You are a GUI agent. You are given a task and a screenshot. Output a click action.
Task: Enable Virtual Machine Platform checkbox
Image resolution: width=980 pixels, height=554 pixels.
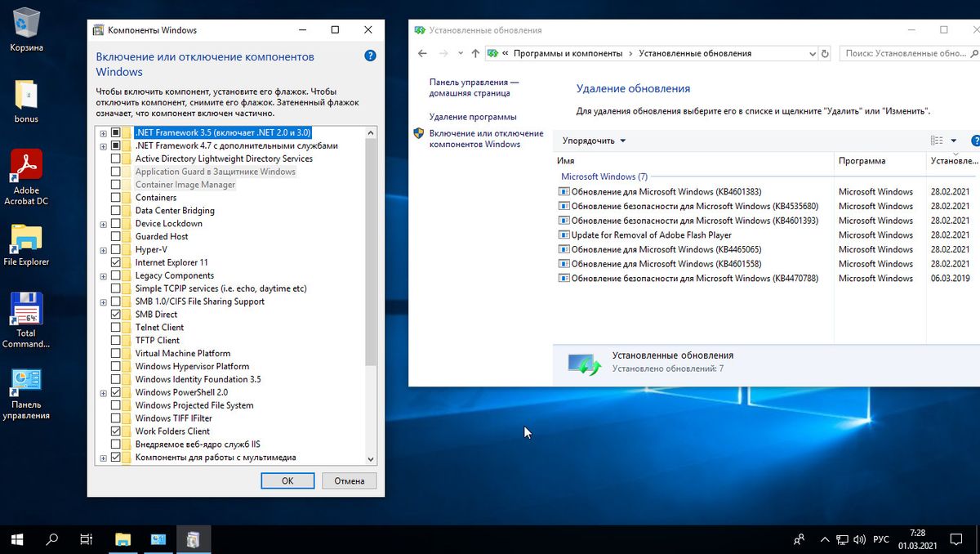[x=115, y=353]
